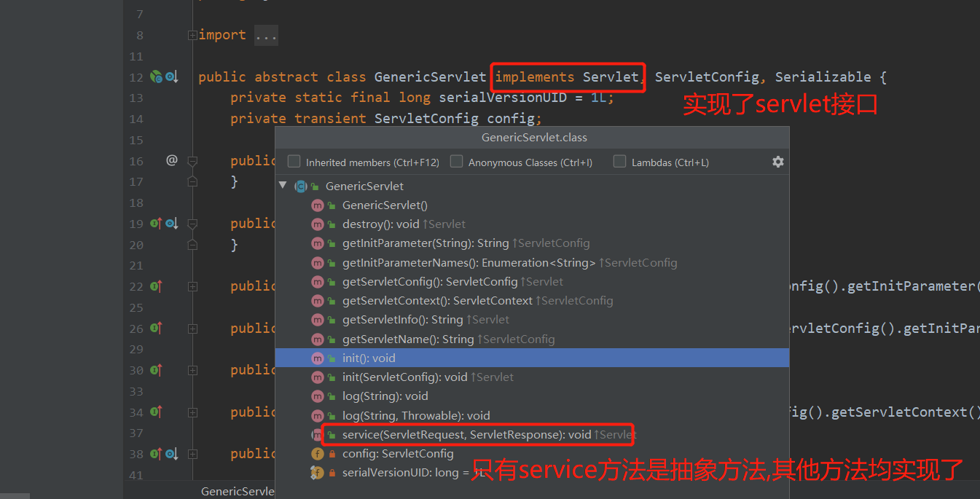
Task: Toggle the Anonymous Classes checkbox
Action: pyautogui.click(x=456, y=162)
